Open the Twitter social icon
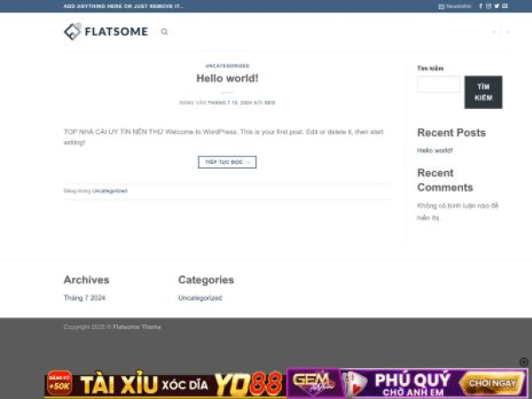 coord(497,6)
